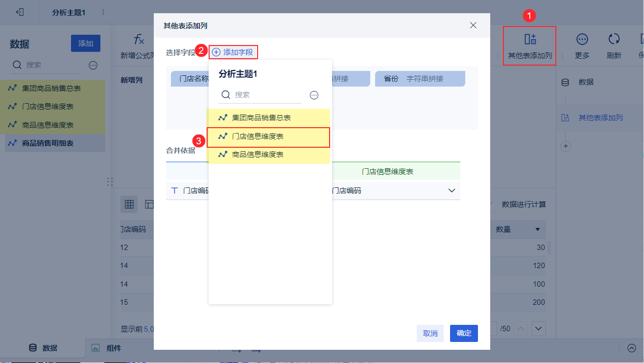This screenshot has width=644, height=363.
Task: Switch to the table grid view icon
Action: click(x=129, y=204)
